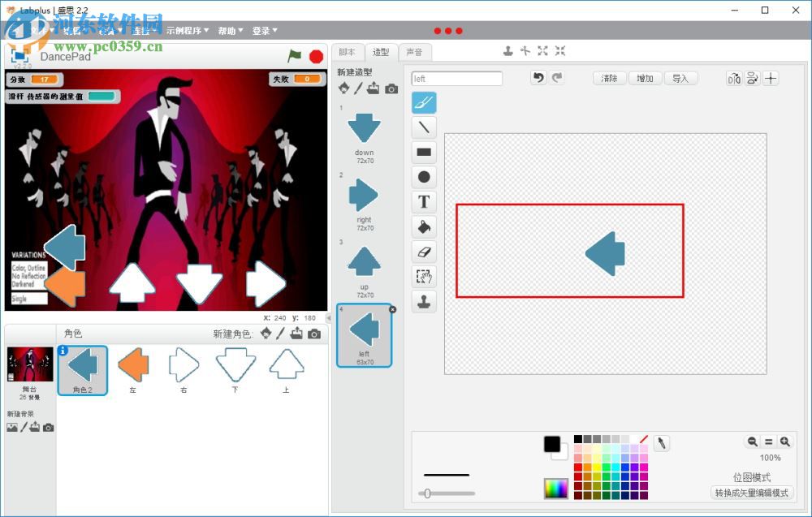Paint a new costume with brush icon
The image size is (812, 517).
358,88
